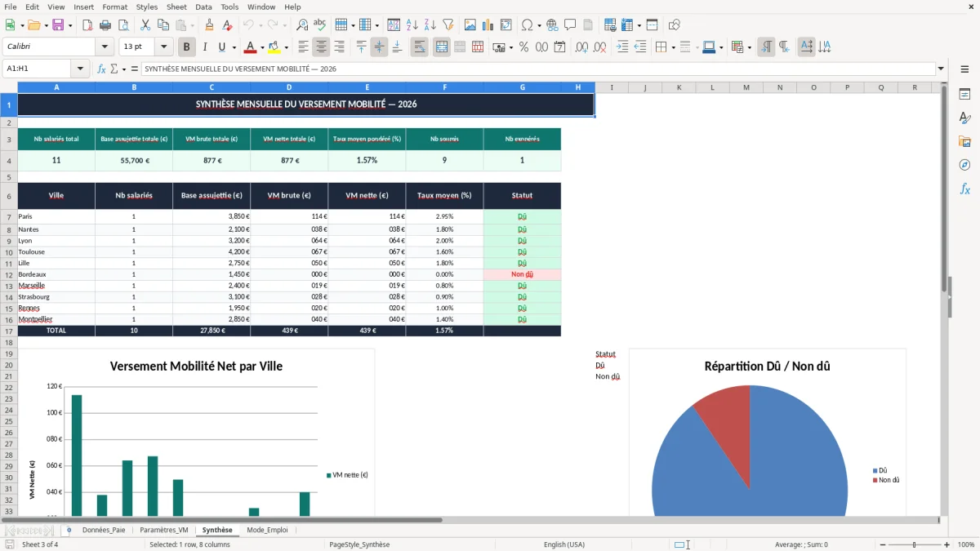Click the formula equals sign button
Screen dimensions: 980x551
pyautogui.click(x=135, y=69)
